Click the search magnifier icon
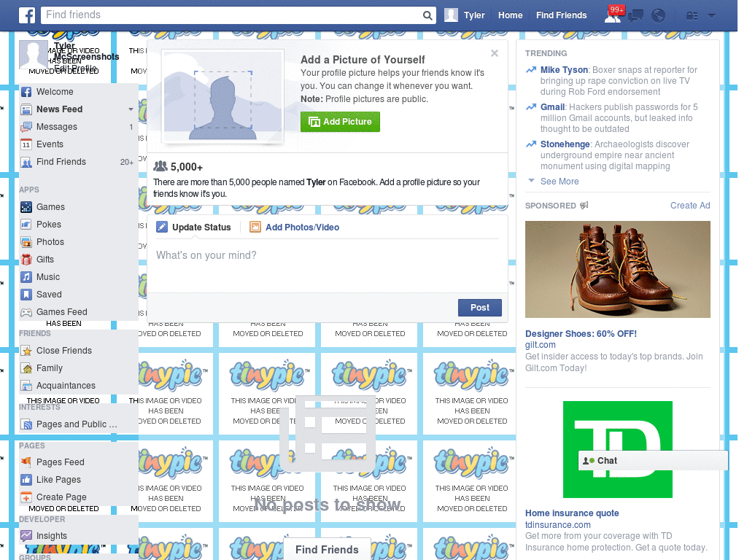747x560 pixels. tap(427, 16)
